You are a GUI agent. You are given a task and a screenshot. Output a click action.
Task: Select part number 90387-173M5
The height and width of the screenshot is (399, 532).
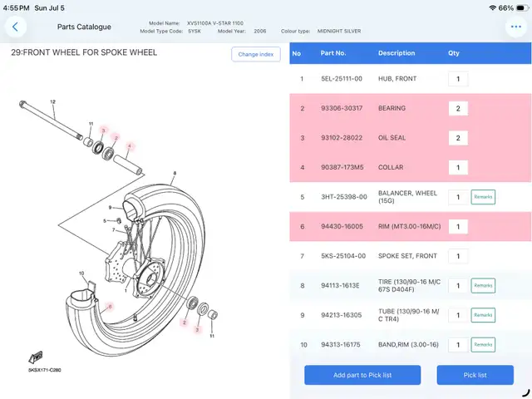click(342, 167)
